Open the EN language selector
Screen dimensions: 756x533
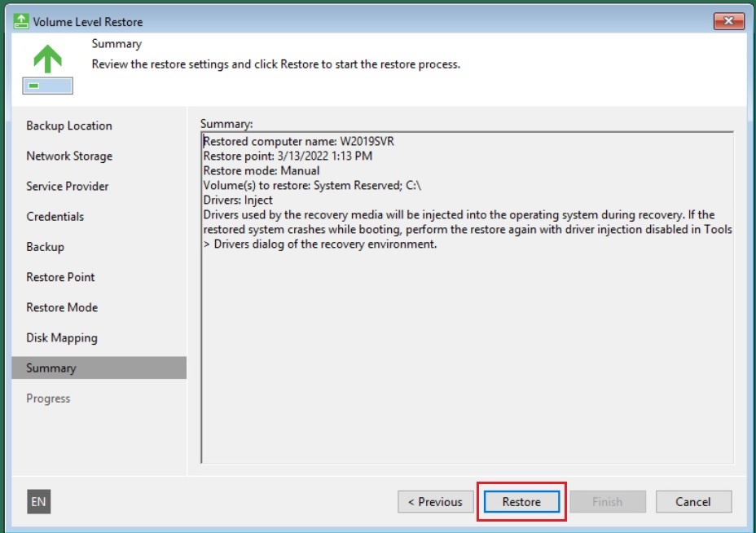pyautogui.click(x=38, y=502)
